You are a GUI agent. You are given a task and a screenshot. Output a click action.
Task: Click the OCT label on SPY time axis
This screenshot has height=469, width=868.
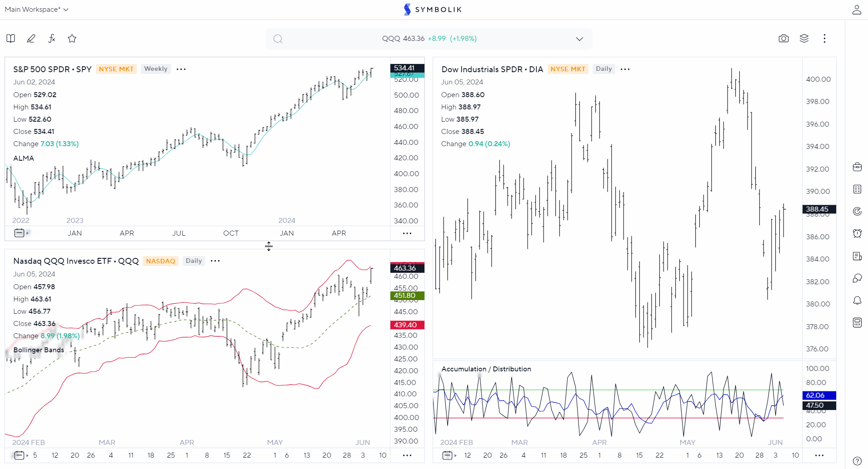pos(231,233)
